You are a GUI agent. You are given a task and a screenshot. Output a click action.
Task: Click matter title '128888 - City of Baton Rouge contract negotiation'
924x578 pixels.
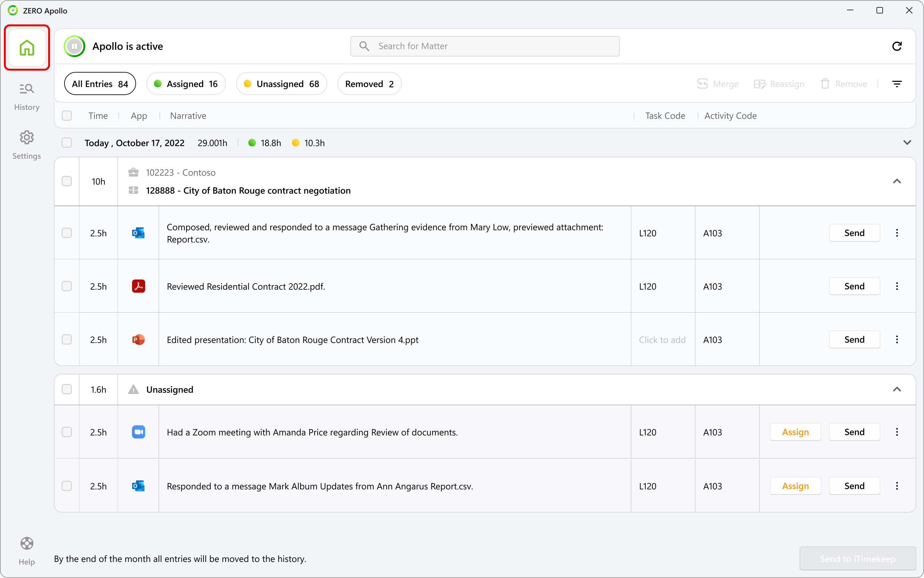248,190
